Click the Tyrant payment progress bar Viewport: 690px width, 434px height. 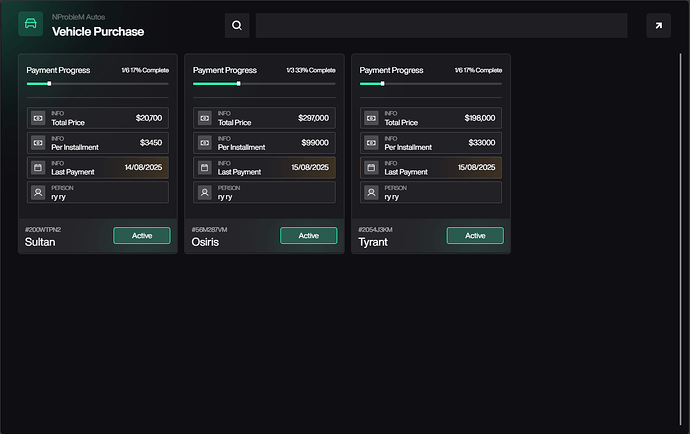click(430, 84)
